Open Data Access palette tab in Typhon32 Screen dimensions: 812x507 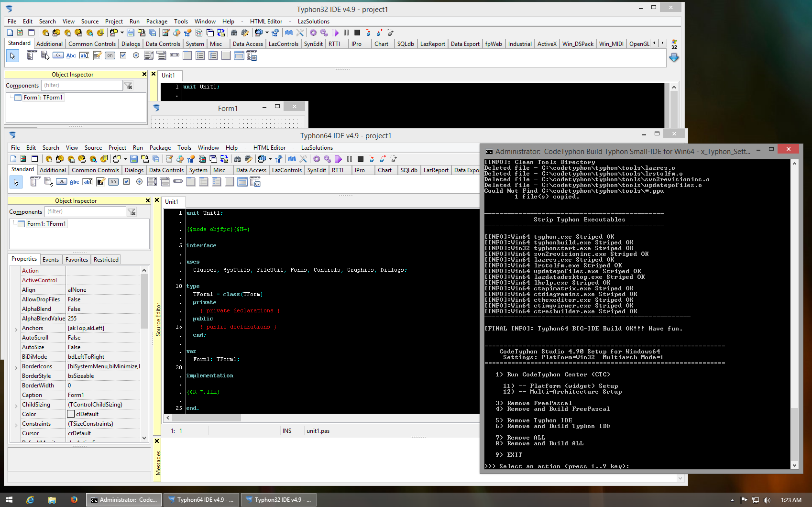(x=248, y=44)
